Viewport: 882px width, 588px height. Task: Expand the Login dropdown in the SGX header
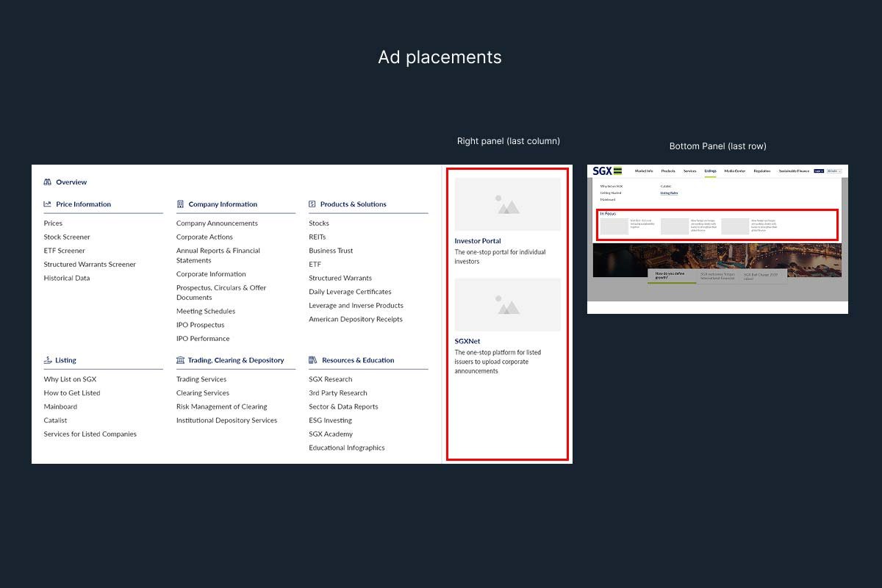coord(818,171)
